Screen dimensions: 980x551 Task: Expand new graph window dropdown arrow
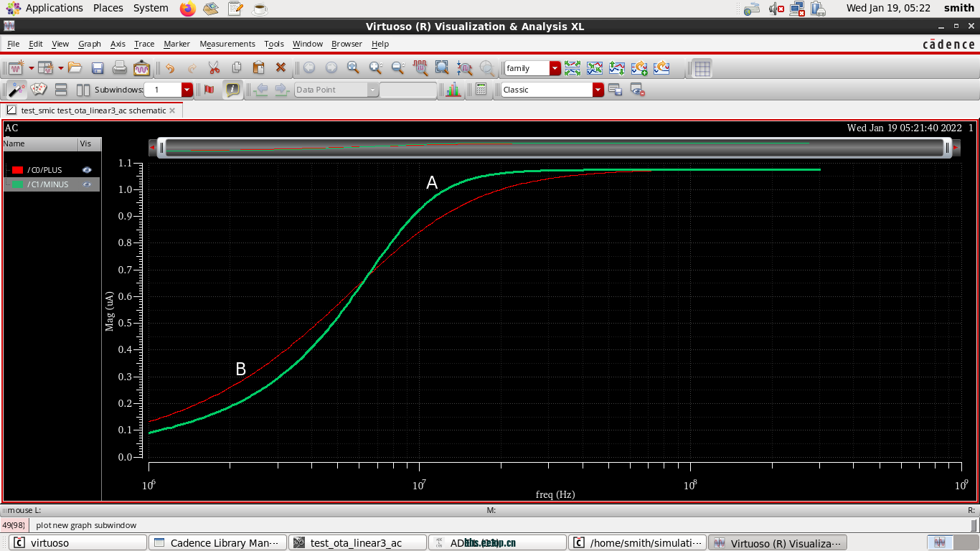tap(31, 68)
